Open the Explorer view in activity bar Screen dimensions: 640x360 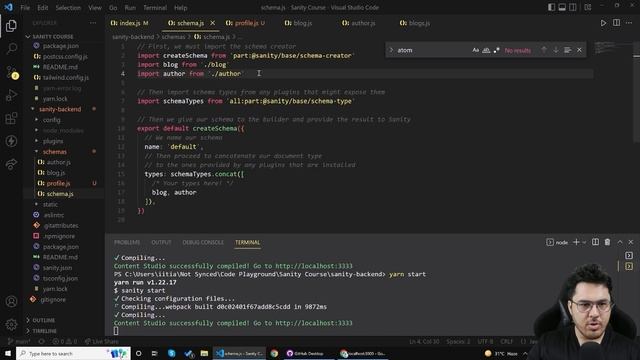click(x=11, y=26)
